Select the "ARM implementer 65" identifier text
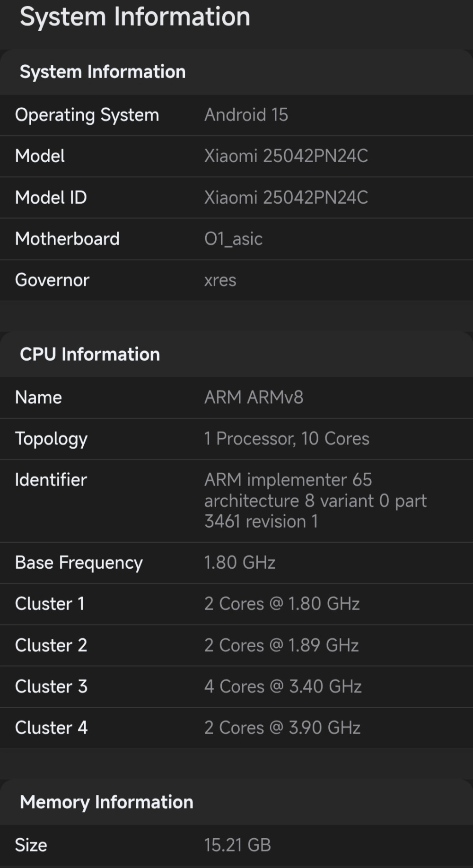Image resolution: width=473 pixels, height=868 pixels. click(x=288, y=480)
